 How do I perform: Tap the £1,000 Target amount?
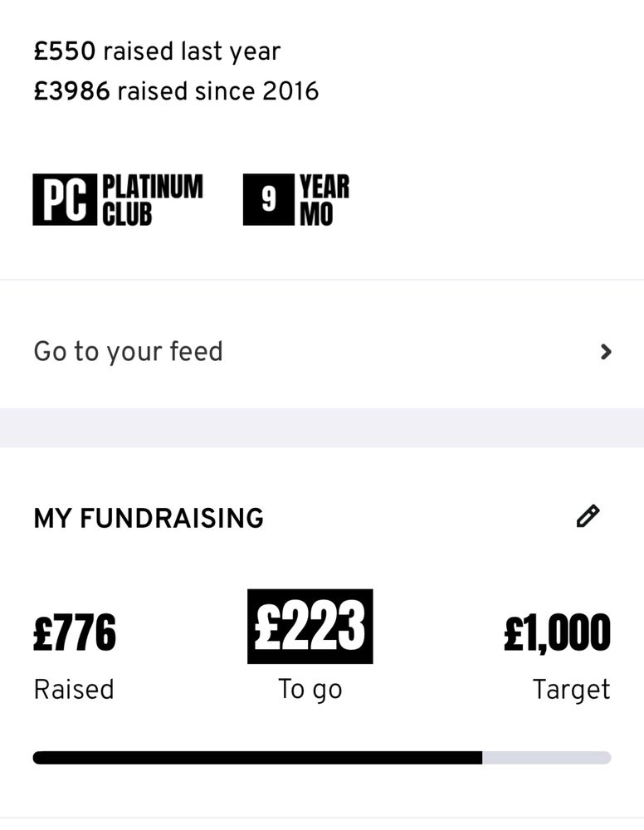[x=557, y=632]
